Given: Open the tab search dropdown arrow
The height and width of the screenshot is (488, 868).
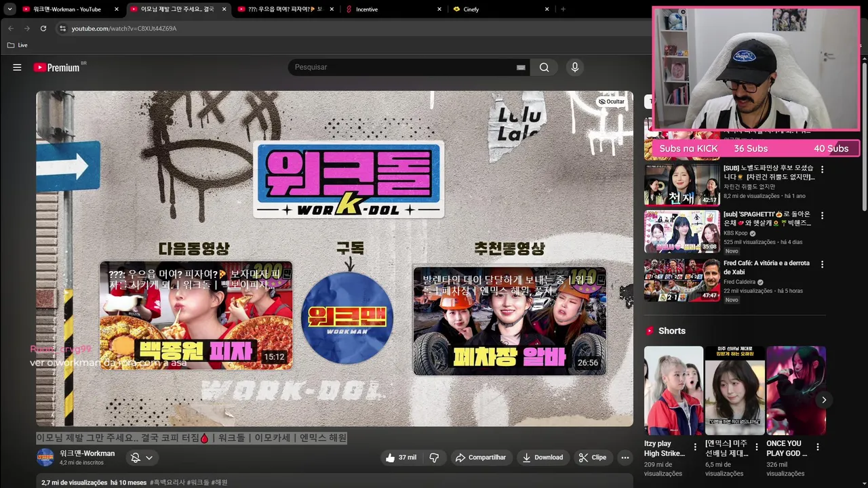Looking at the screenshot, I should coord(9,9).
